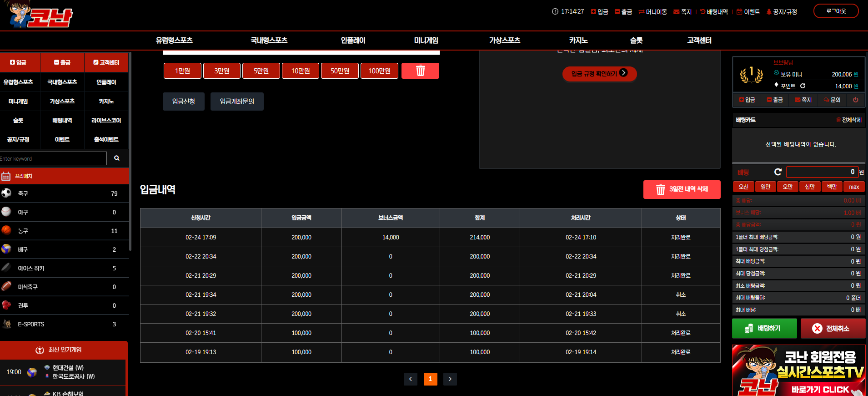Click the search magnifier icon in sidebar

[x=117, y=158]
